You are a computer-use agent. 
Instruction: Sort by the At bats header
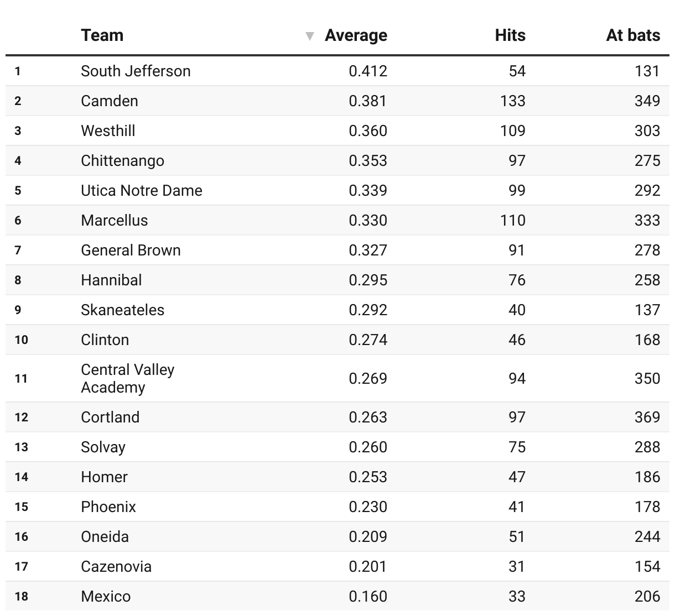click(632, 35)
